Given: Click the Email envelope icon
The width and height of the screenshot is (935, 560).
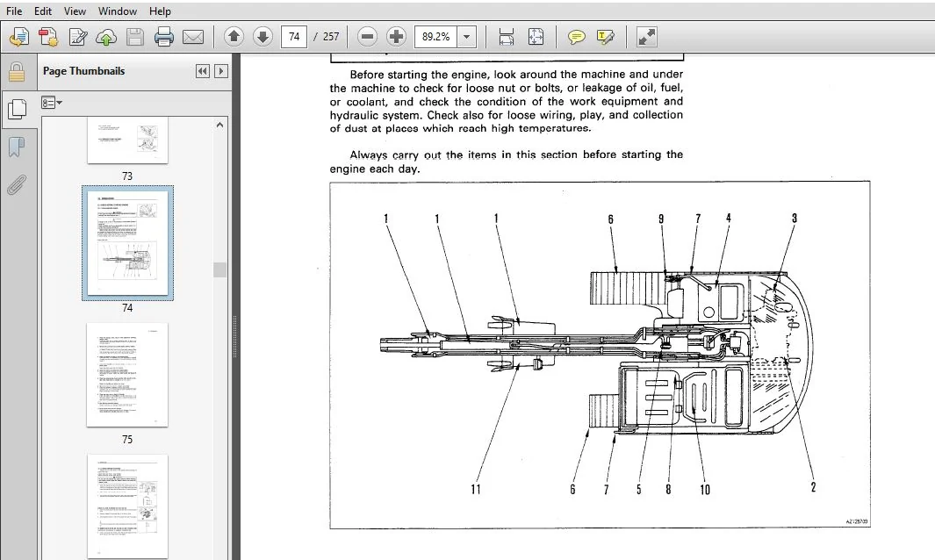Looking at the screenshot, I should (x=192, y=37).
